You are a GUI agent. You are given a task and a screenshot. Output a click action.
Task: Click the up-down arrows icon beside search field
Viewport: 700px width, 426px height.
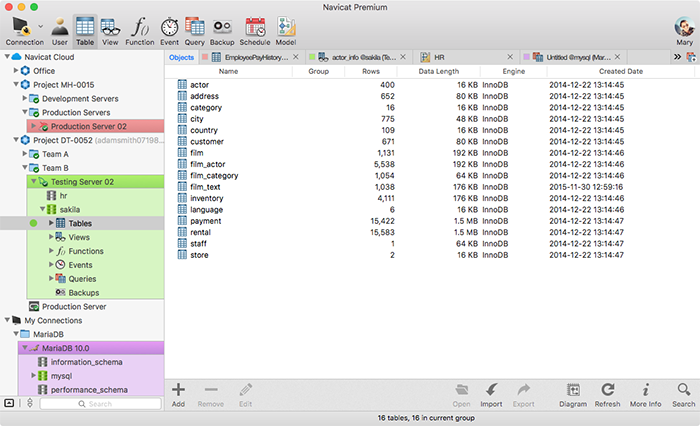pos(30,403)
